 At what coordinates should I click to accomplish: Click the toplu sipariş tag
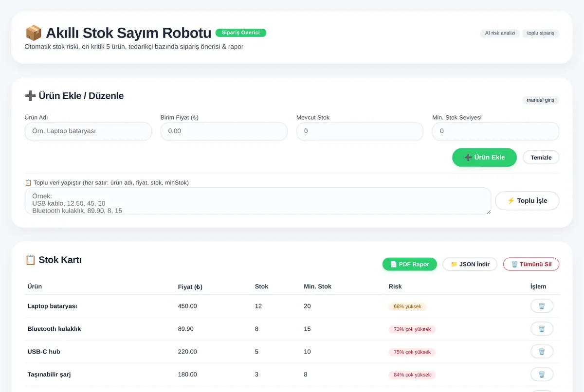tap(541, 34)
